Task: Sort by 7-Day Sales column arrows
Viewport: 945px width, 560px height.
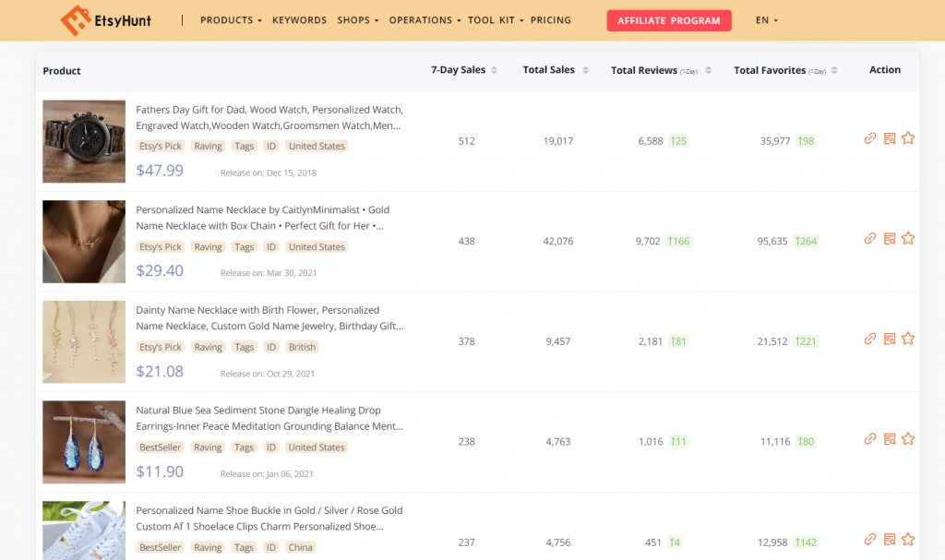Action: coord(494,70)
